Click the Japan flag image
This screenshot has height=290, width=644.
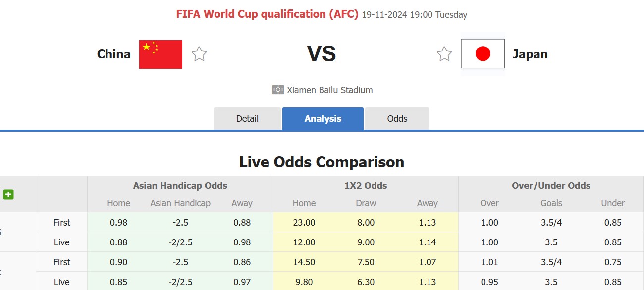click(483, 53)
